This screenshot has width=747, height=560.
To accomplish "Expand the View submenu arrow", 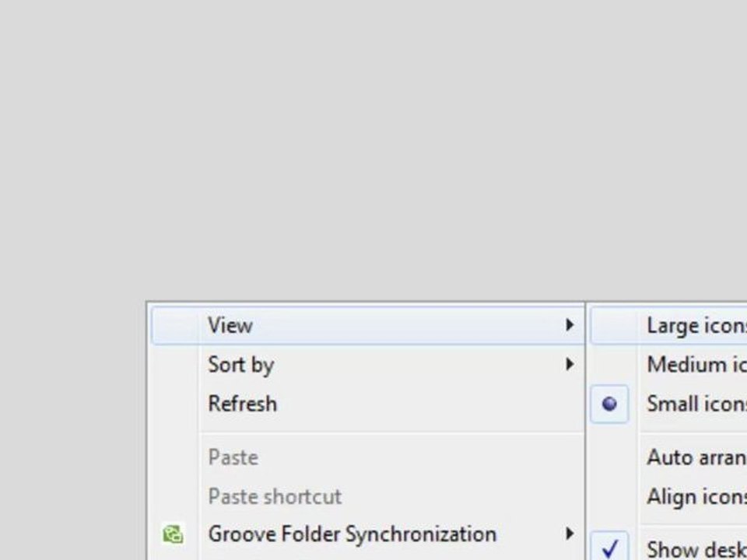I will pyautogui.click(x=570, y=325).
